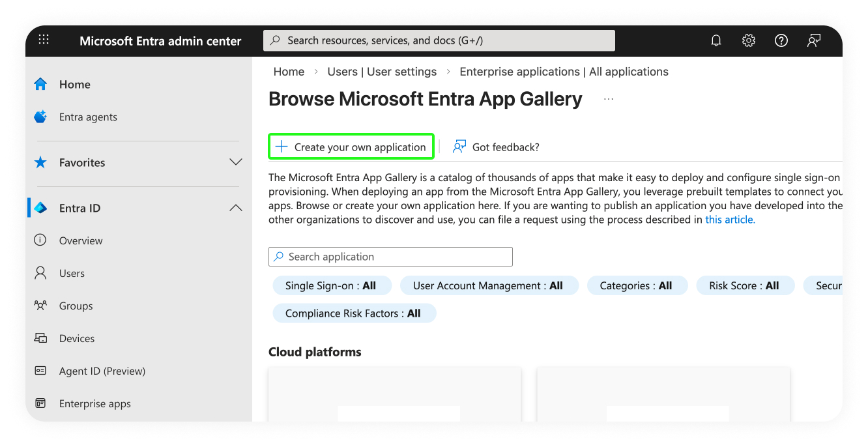Image resolution: width=868 pixels, height=447 pixels.
Task: Collapse the Entra ID section chevron
Action: (x=236, y=208)
